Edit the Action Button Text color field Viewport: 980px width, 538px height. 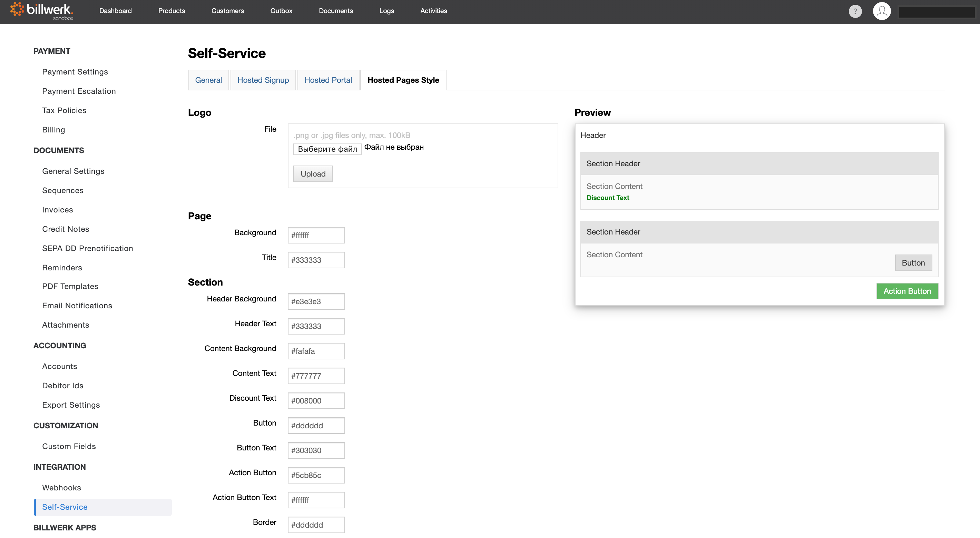[x=316, y=500]
